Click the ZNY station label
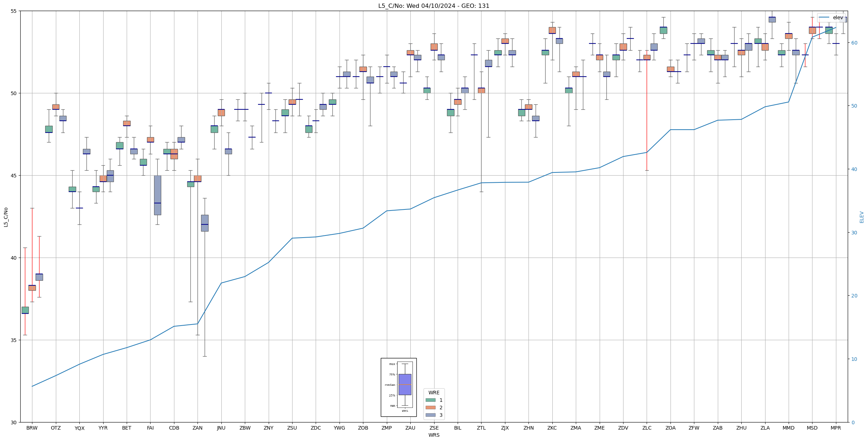The height and width of the screenshot is (441, 868). 269,428
